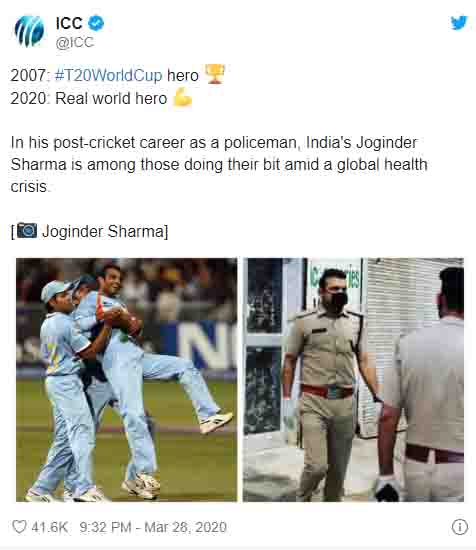Click the flexed bicep emoji

pos(183,97)
